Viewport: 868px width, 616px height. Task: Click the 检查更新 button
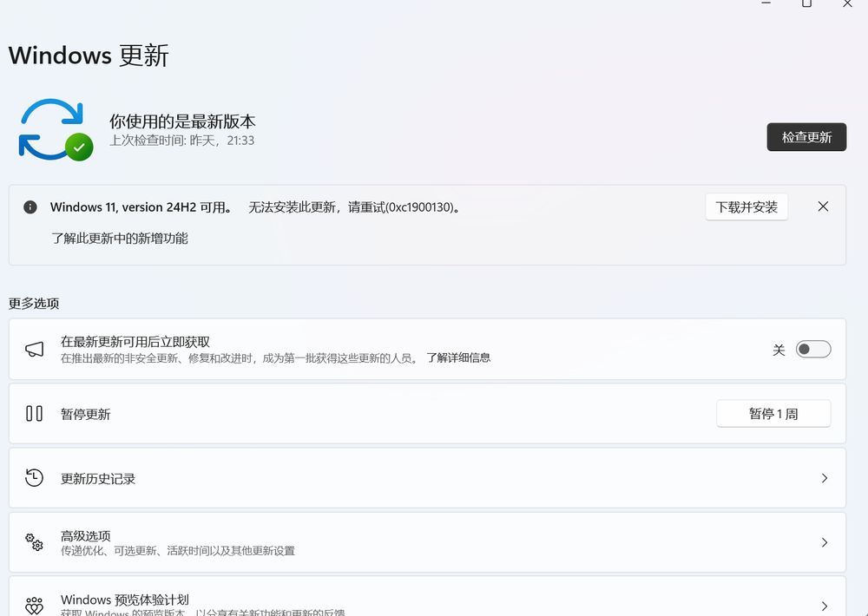[x=806, y=137]
